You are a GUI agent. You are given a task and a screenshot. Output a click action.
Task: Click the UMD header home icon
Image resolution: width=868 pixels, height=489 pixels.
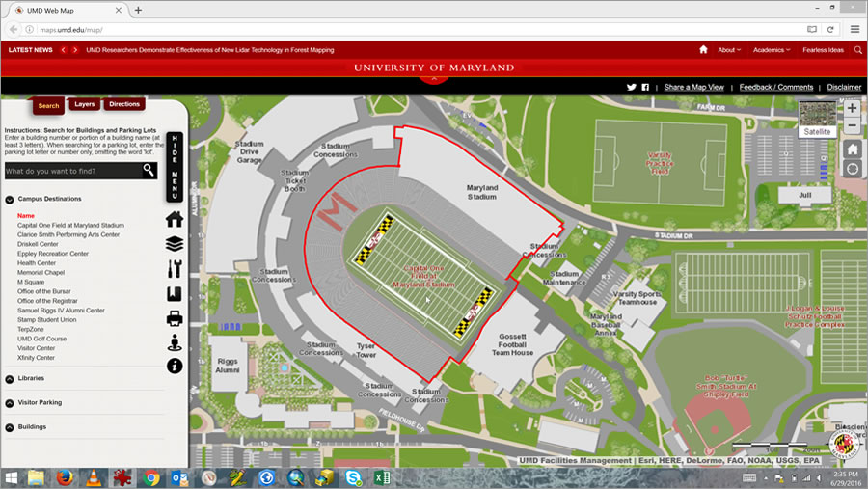pos(703,49)
